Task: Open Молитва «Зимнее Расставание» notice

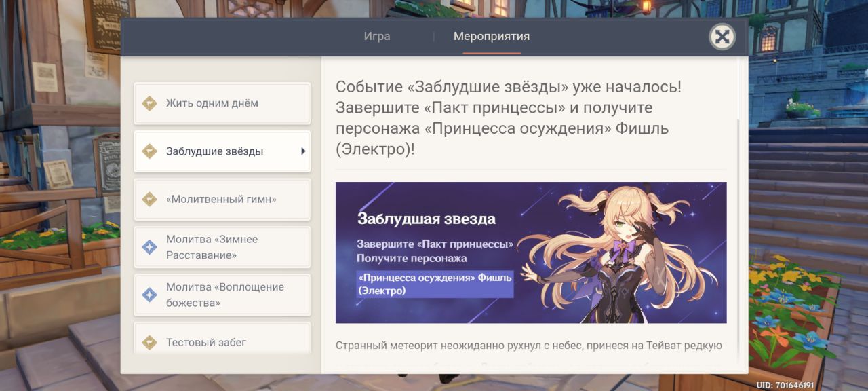Action: [x=222, y=247]
